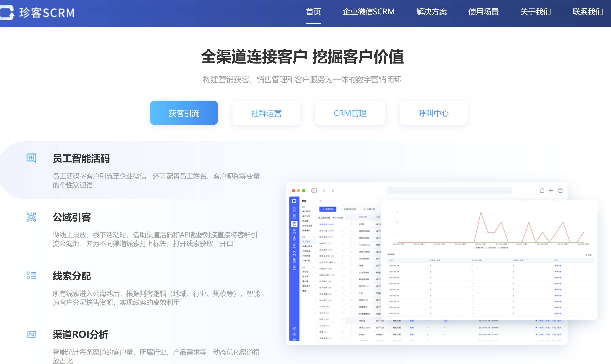Open 使用场景 in the top navigation
This screenshot has width=611, height=364.
click(483, 12)
